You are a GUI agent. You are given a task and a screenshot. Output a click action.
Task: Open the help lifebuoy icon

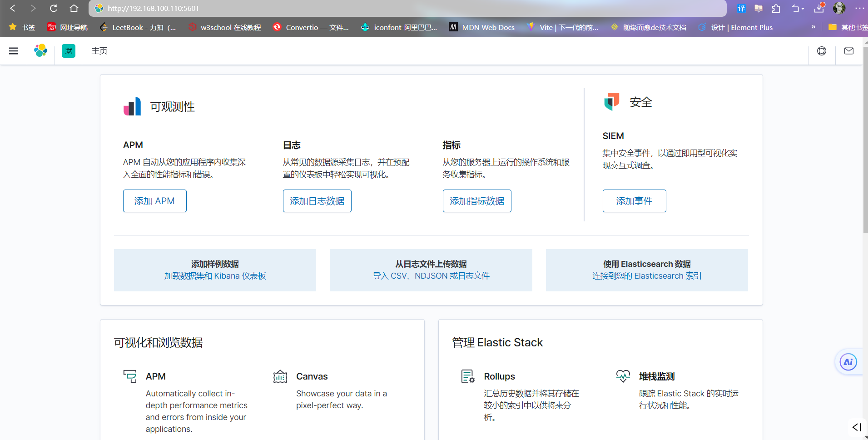(822, 51)
